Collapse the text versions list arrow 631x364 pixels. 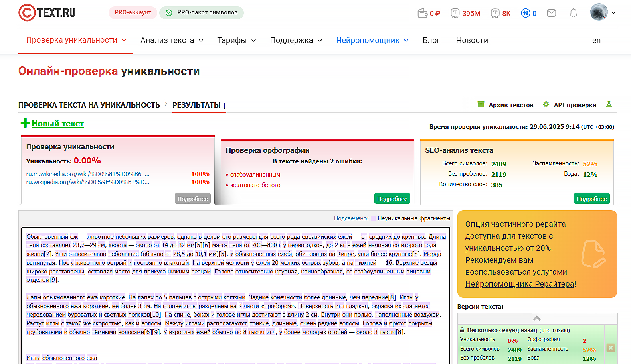537,318
